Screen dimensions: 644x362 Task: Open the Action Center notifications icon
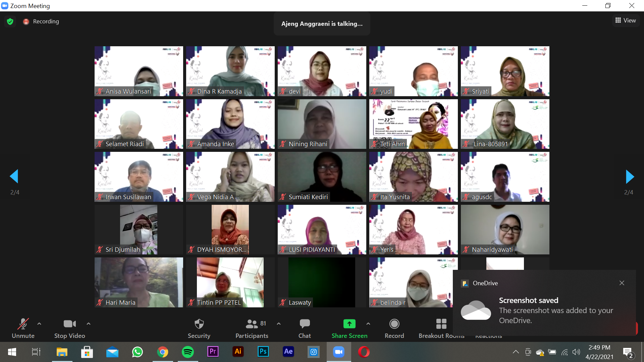point(628,352)
